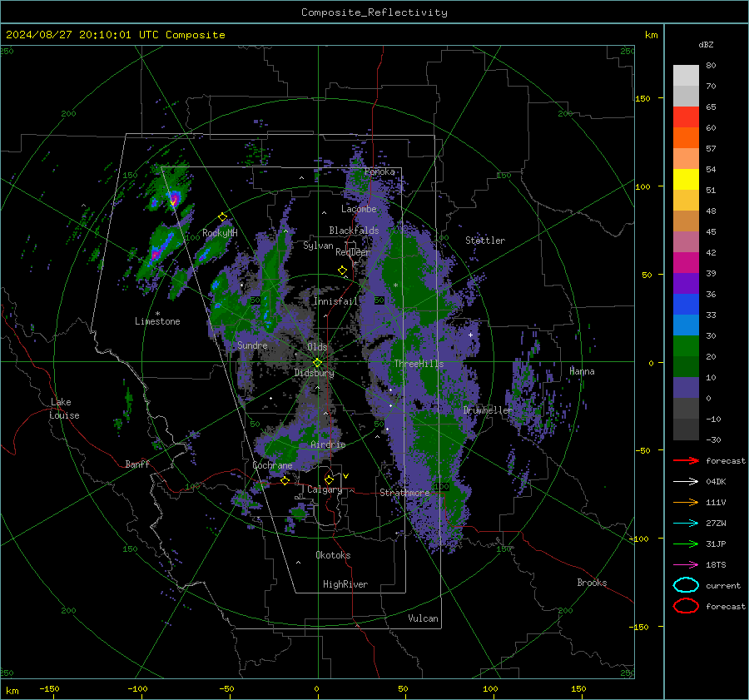
Task: Click the bright yellow swatch below 54
Action: coord(686,180)
